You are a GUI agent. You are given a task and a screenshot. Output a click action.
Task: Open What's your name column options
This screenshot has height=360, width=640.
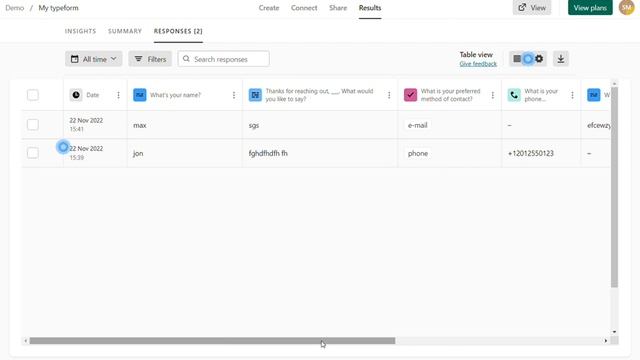(234, 95)
